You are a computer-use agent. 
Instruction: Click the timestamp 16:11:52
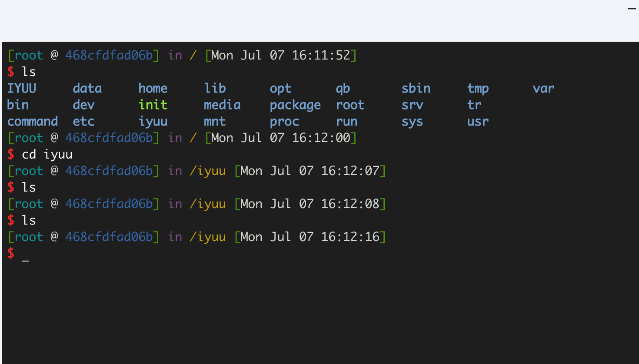321,55
